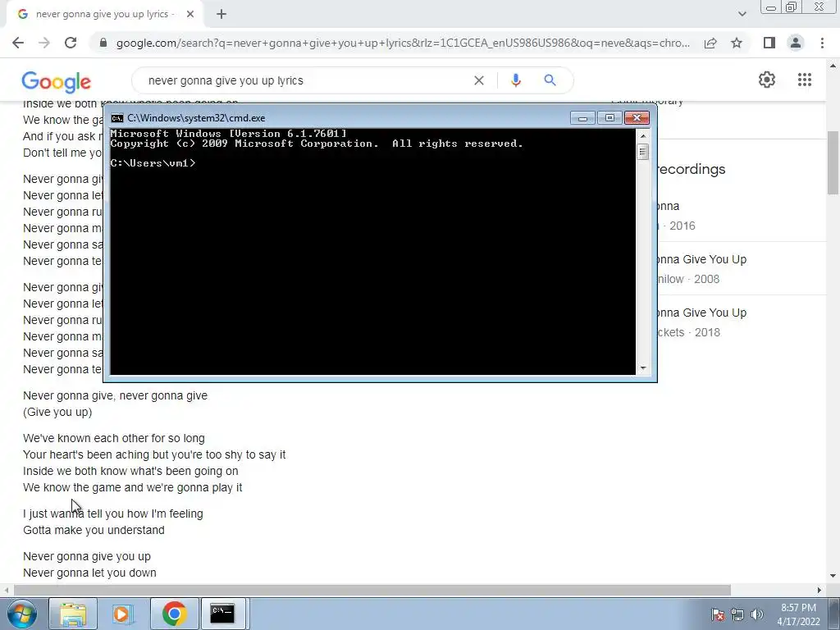
Task: Click lyric 'We've known each other for so long'
Action: (x=113, y=438)
